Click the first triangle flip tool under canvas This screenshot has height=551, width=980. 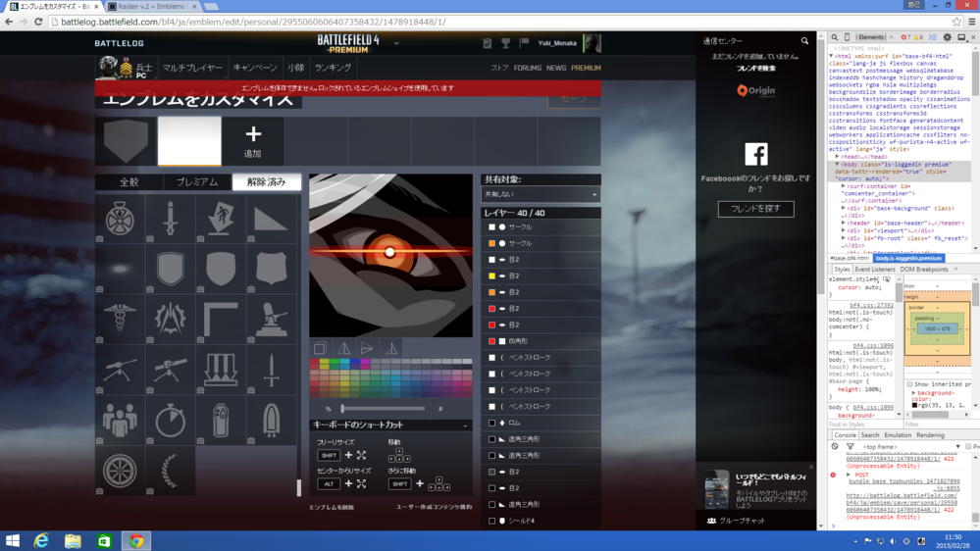point(343,348)
